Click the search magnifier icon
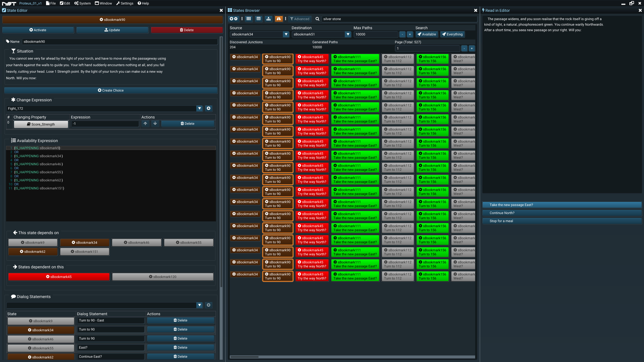Viewport: 644px width, 362px height. click(317, 19)
